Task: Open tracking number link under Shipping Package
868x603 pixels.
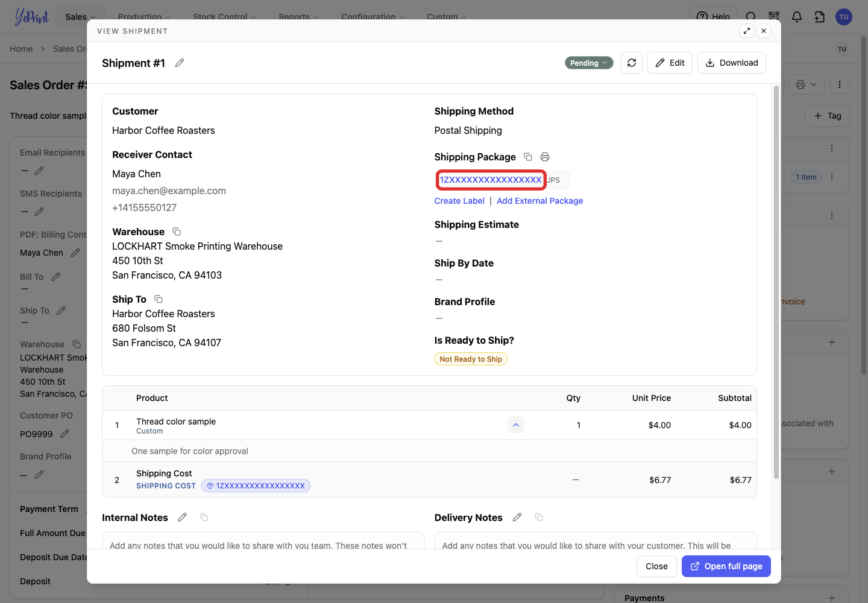Action: [x=491, y=180]
